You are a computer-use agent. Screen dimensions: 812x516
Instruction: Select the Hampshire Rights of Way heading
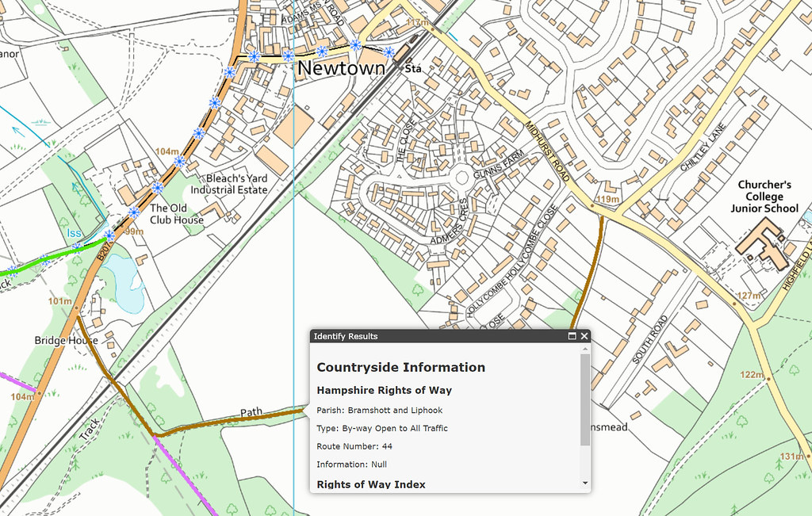[x=385, y=390]
